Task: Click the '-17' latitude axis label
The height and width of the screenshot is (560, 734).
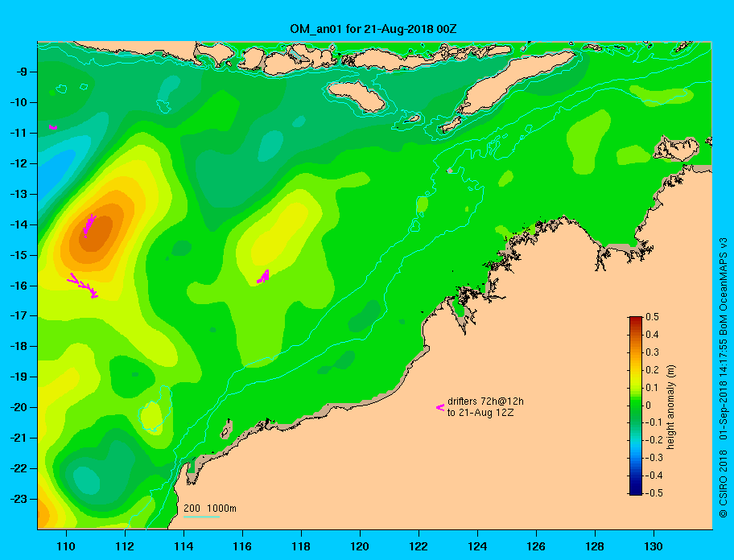Action: tap(19, 316)
